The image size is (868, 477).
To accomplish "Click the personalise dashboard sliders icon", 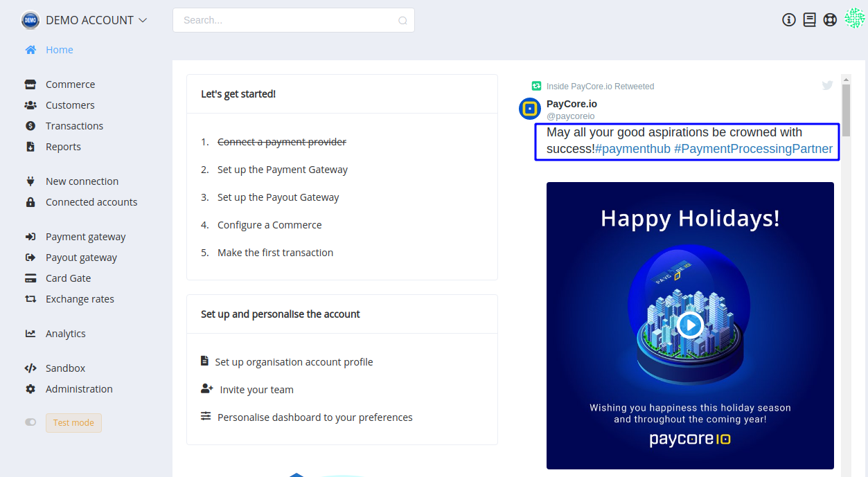I will point(206,417).
